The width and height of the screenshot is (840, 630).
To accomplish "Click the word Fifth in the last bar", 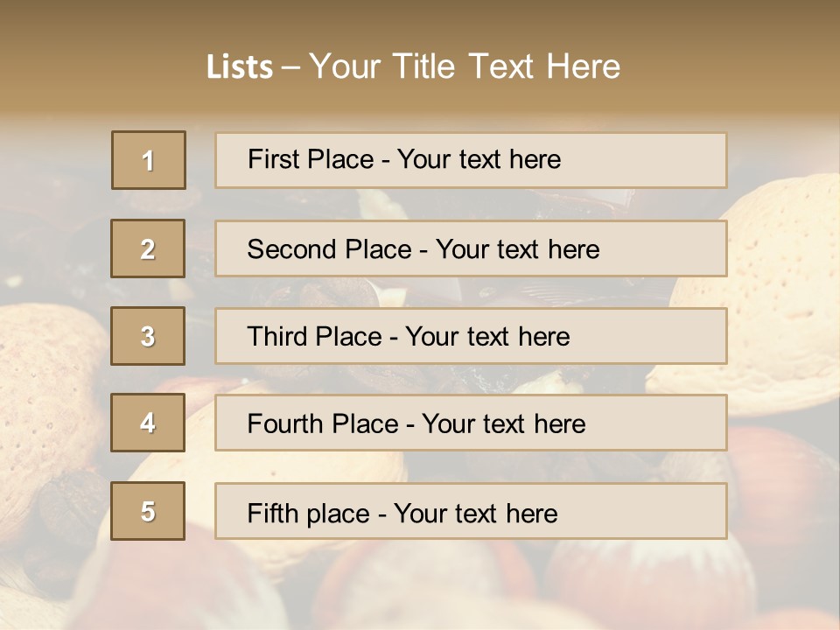I will pyautogui.click(x=272, y=513).
